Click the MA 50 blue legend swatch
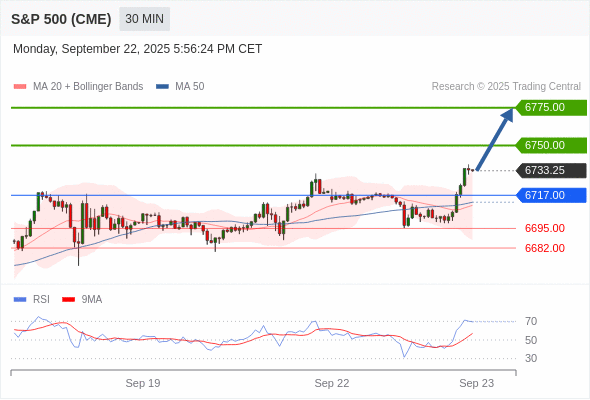590x400 pixels. pos(162,87)
